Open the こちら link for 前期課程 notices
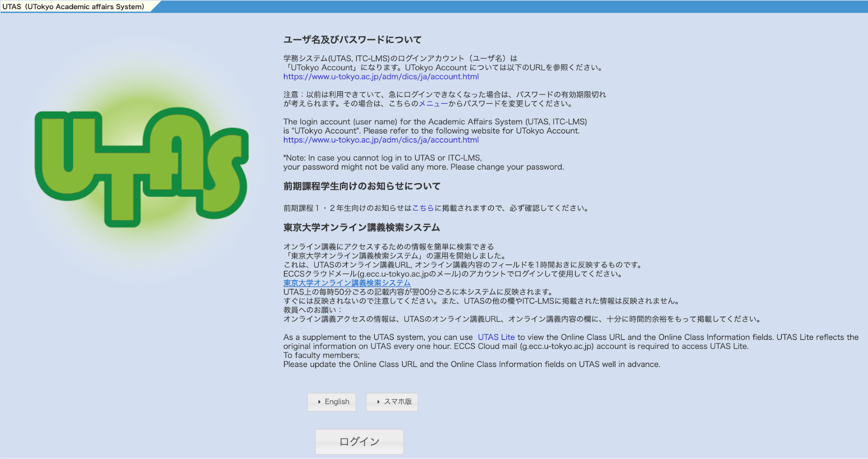 [x=423, y=208]
